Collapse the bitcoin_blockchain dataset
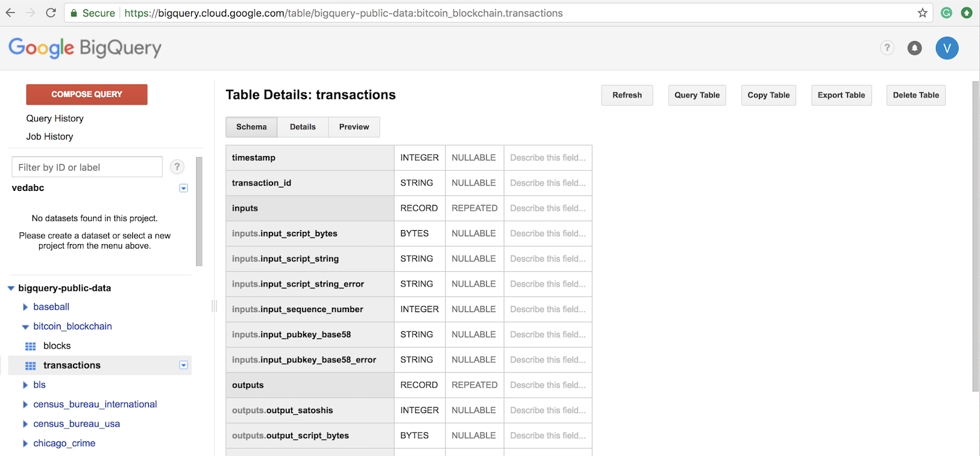 tap(25, 327)
